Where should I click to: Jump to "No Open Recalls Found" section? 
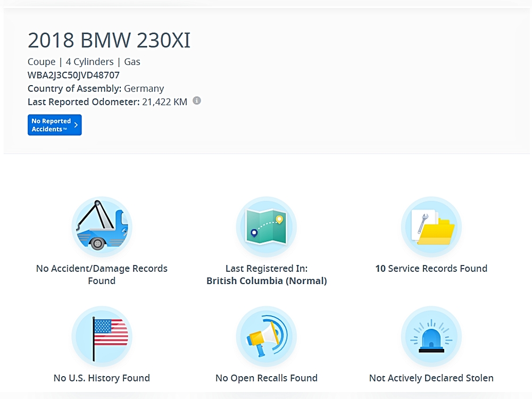point(266,378)
